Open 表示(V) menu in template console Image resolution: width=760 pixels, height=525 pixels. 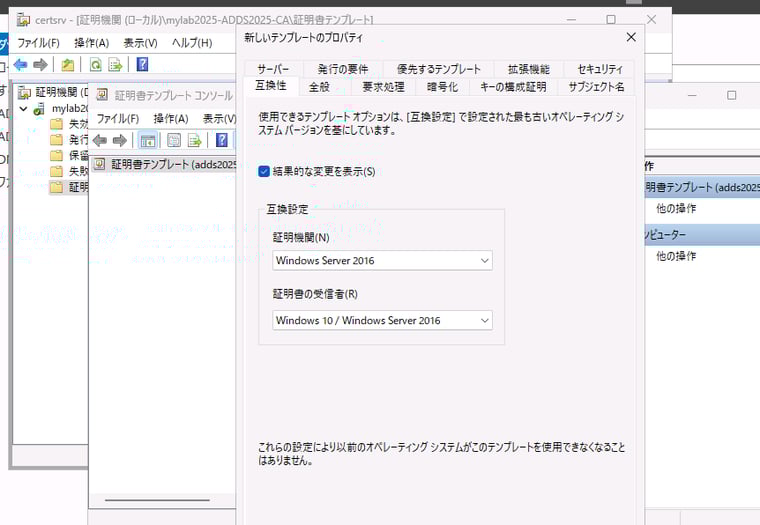pyautogui.click(x=220, y=119)
